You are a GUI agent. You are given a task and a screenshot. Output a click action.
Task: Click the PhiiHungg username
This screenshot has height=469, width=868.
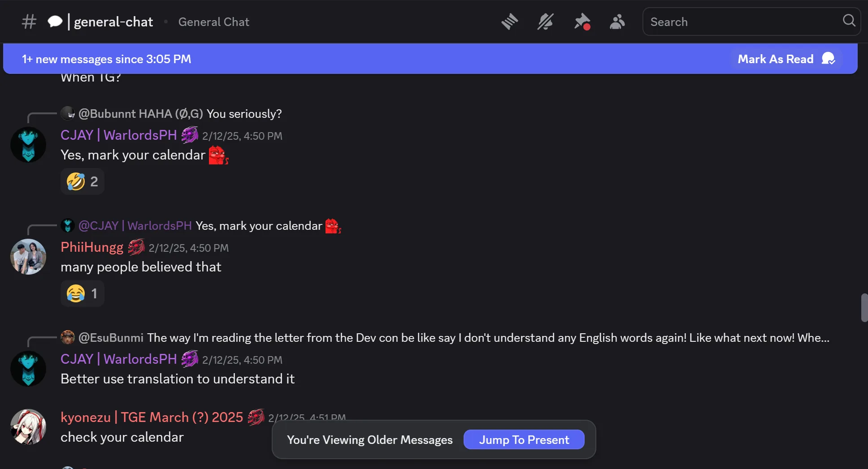point(92,247)
